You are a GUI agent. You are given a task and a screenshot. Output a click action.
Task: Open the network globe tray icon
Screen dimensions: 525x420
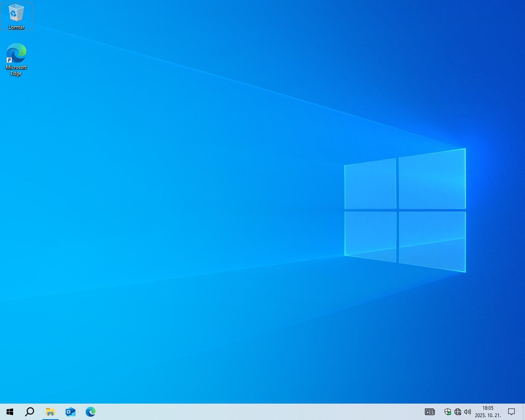(458, 412)
